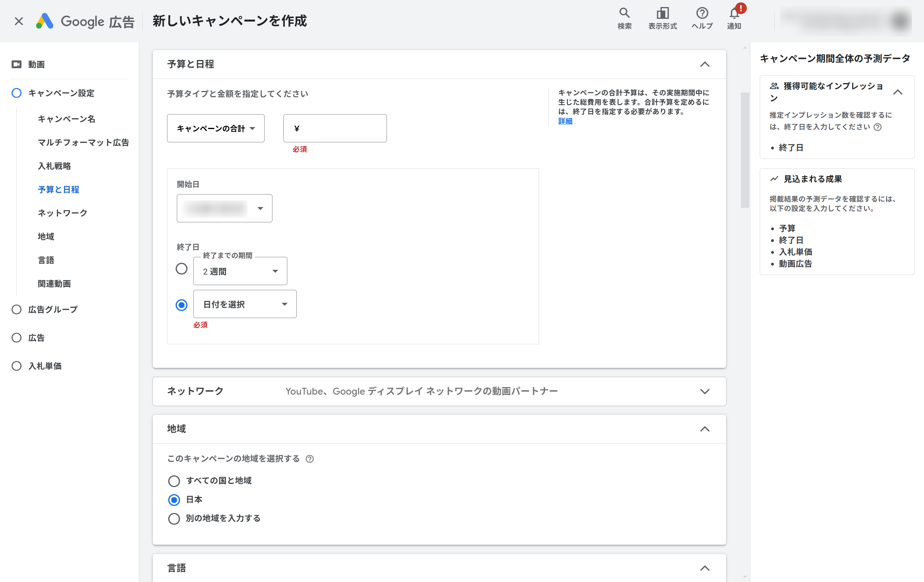924x582 pixels.
Task: Go to 入札戦略 in sidebar
Action: 54,166
